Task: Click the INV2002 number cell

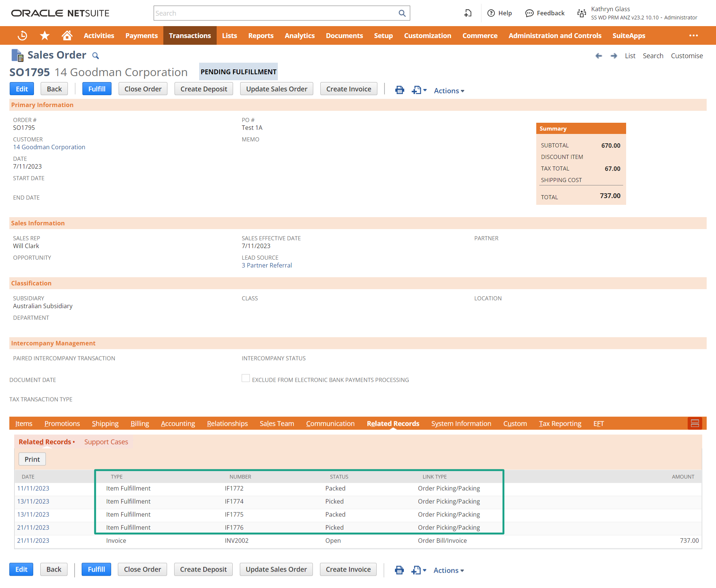Action: point(237,541)
